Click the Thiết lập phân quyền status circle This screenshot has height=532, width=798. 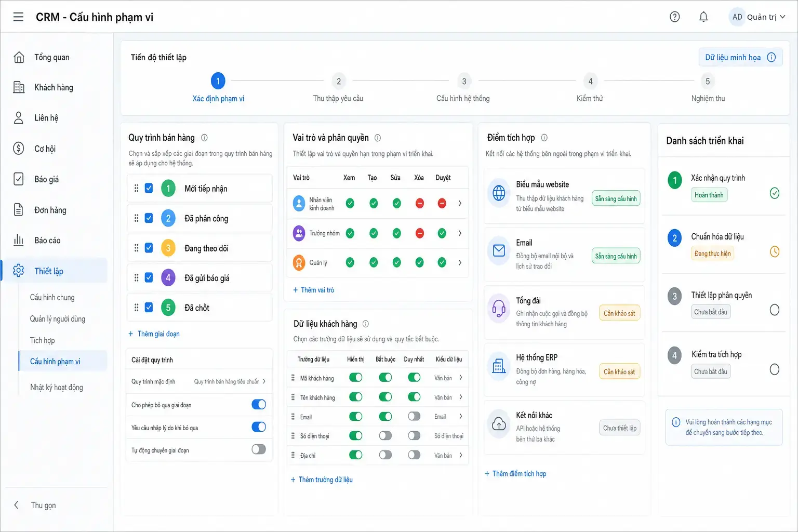(775, 310)
